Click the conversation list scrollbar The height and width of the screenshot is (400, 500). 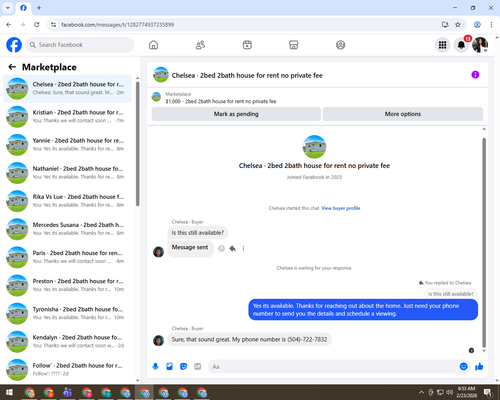click(x=138, y=144)
